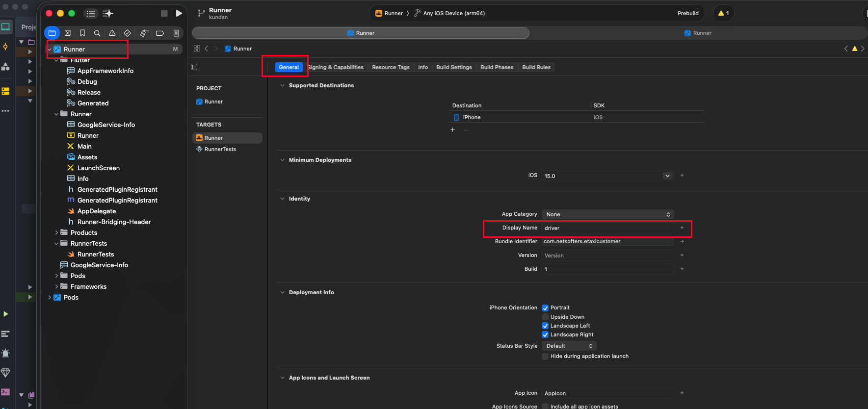Click the sparkle assistant icon in toolbar
The width and height of the screenshot is (868, 409).
[108, 13]
